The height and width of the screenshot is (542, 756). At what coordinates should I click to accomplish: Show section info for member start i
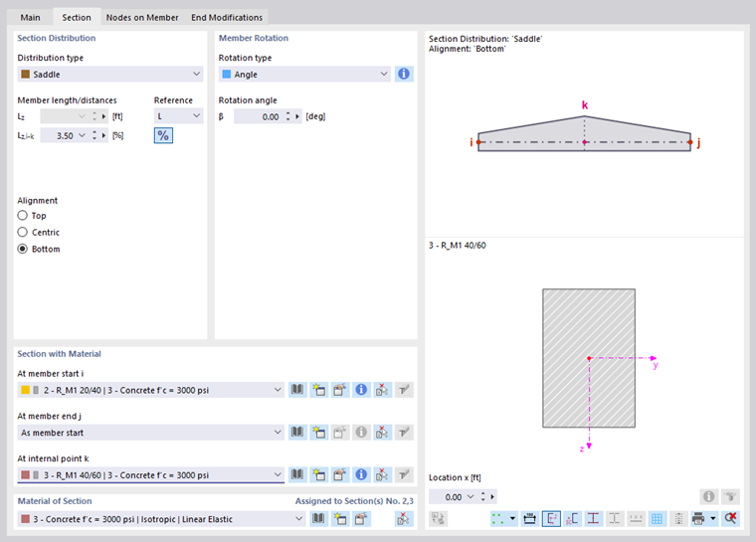point(361,390)
